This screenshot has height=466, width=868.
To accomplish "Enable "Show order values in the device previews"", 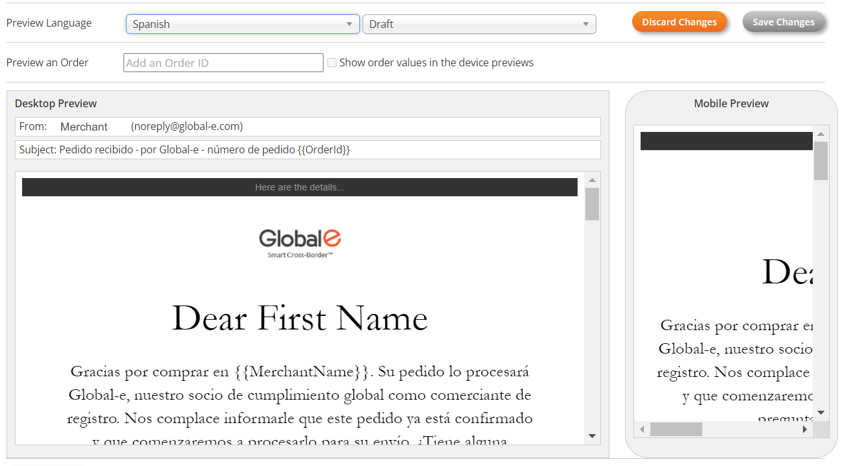I will point(332,62).
